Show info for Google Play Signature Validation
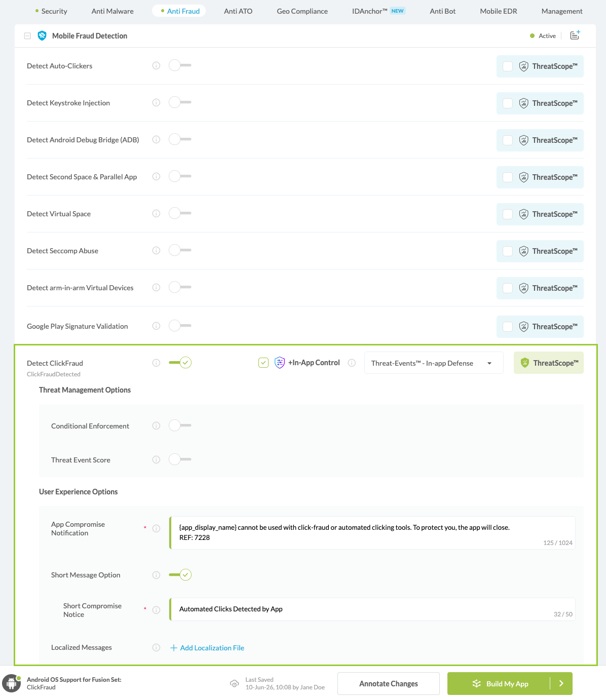 click(156, 326)
